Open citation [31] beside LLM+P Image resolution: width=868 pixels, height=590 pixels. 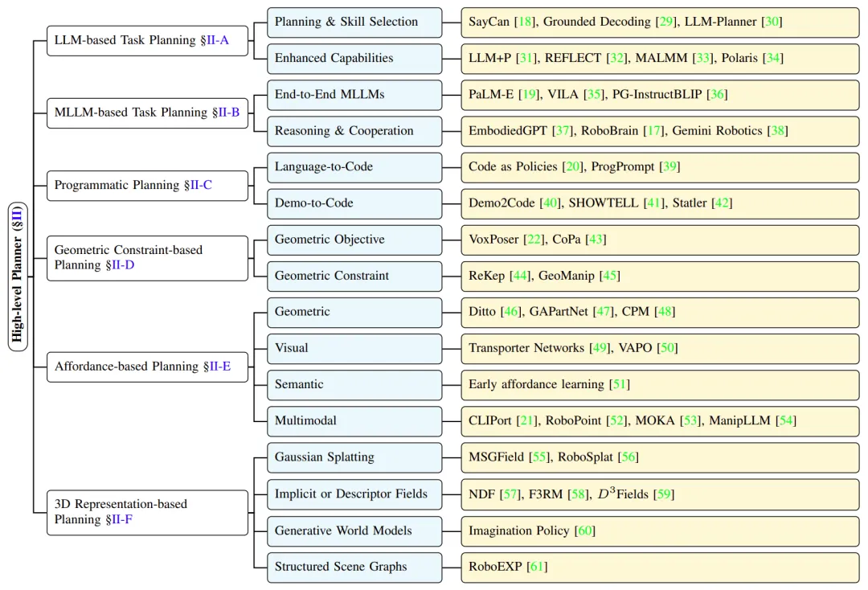point(526,58)
